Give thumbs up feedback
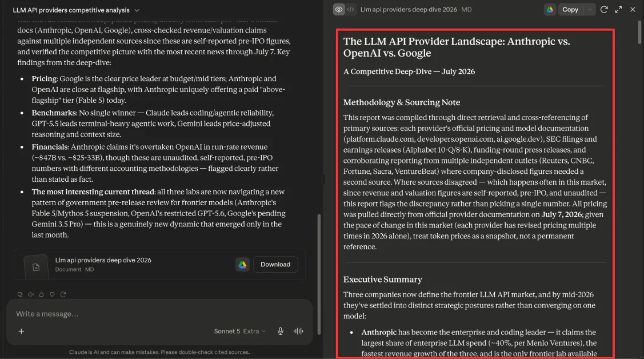Viewport: 644px width, 359px height. coord(42,294)
